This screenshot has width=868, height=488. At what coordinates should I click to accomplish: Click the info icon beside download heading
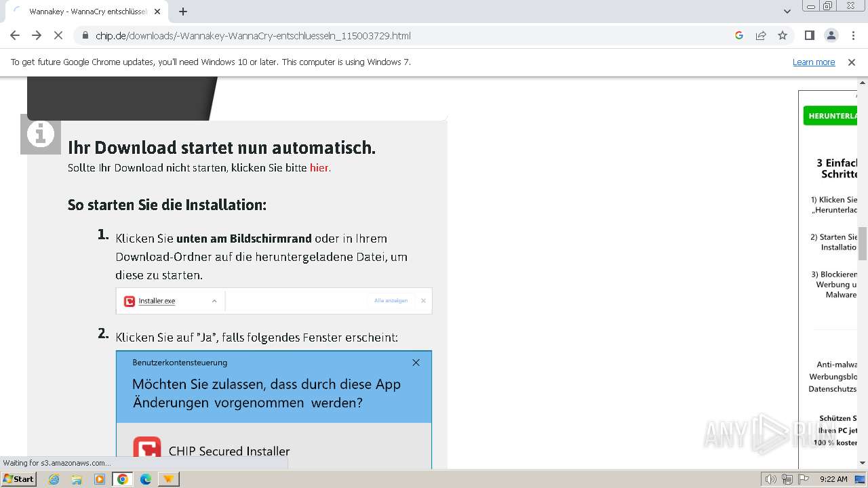(41, 134)
